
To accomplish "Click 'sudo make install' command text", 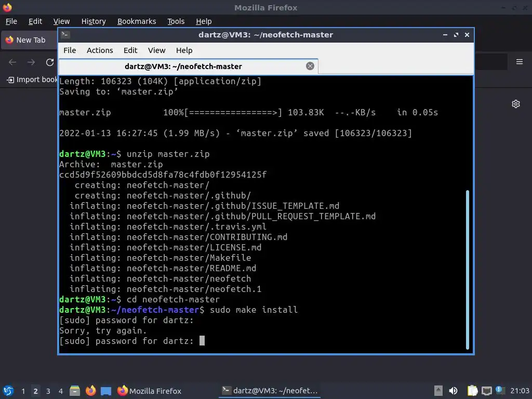I will tap(254, 310).
